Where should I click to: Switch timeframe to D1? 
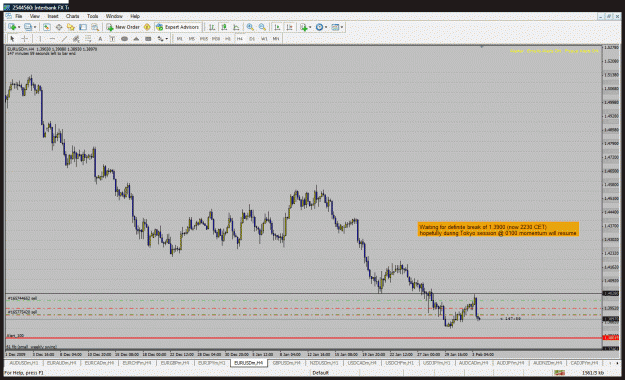(x=252, y=39)
